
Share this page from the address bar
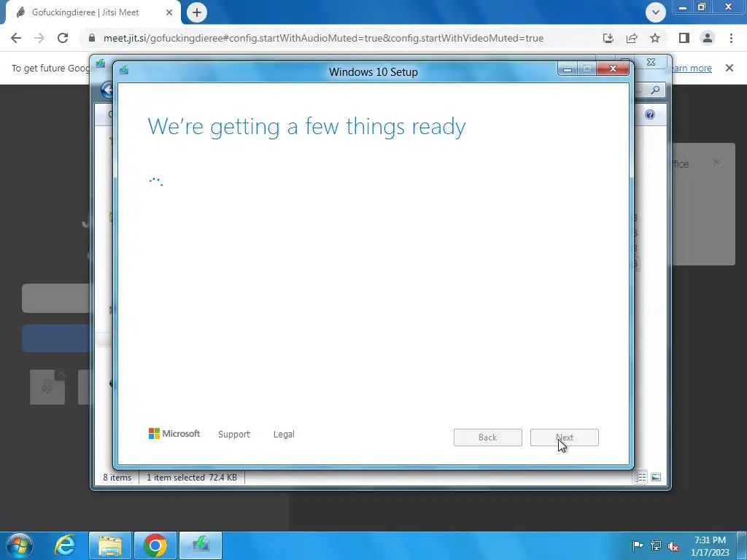pyautogui.click(x=632, y=38)
